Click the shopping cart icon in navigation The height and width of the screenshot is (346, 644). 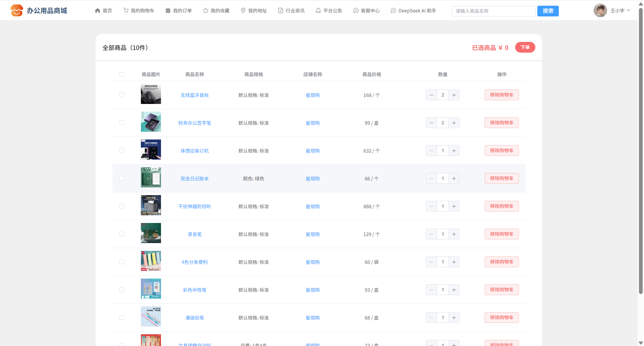pyautogui.click(x=126, y=10)
